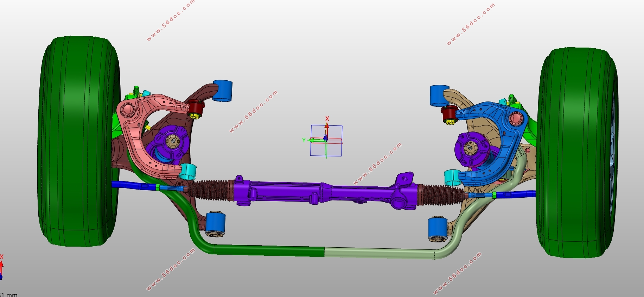Select the left dark red bushing
The width and height of the screenshot is (644, 297).
pos(195,107)
